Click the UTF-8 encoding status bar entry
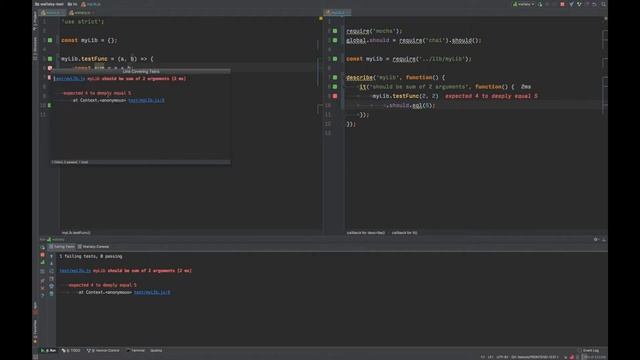This screenshot has height=360, width=640. 502,357
